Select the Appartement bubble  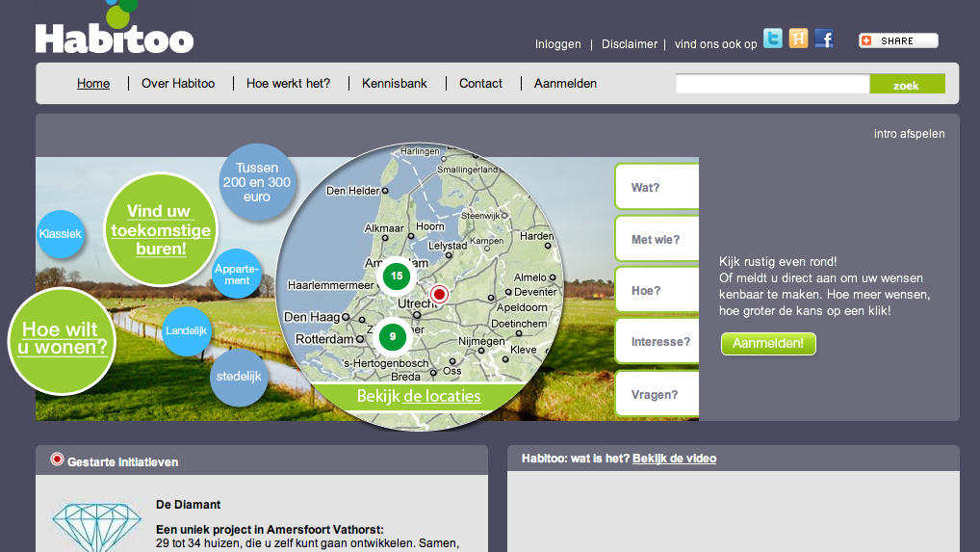click(x=237, y=275)
